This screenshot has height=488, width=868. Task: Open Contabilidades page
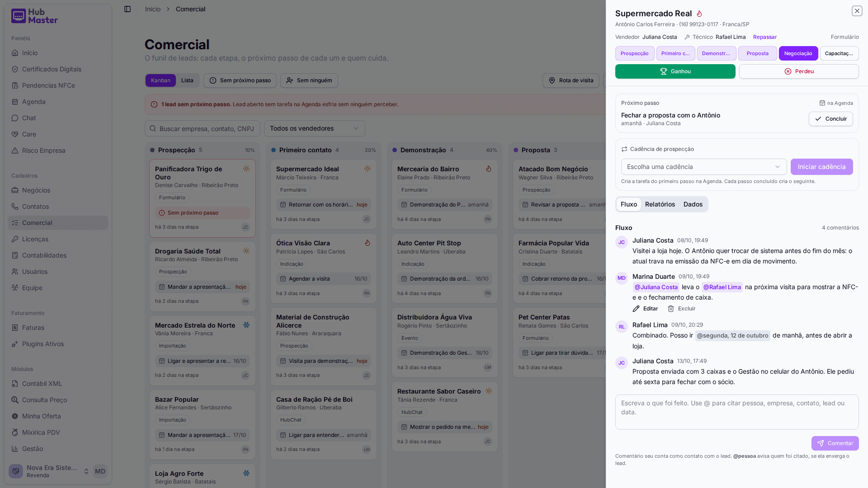(x=58, y=255)
